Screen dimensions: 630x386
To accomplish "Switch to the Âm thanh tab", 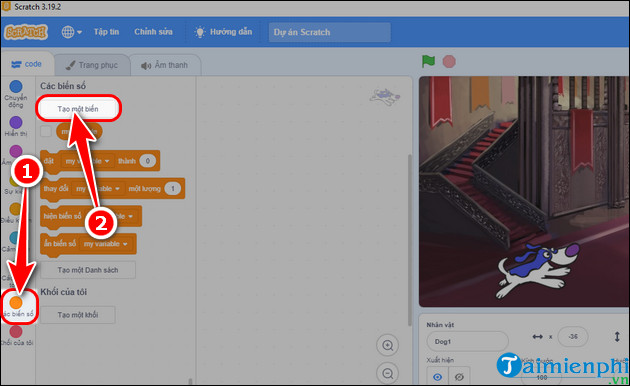I will coord(165,65).
